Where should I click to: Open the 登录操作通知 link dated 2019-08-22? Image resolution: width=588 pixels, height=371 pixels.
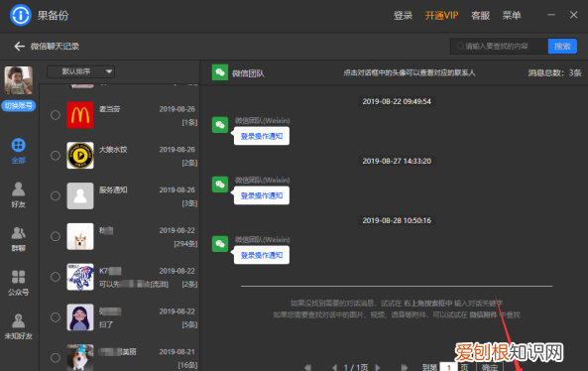tap(262, 136)
